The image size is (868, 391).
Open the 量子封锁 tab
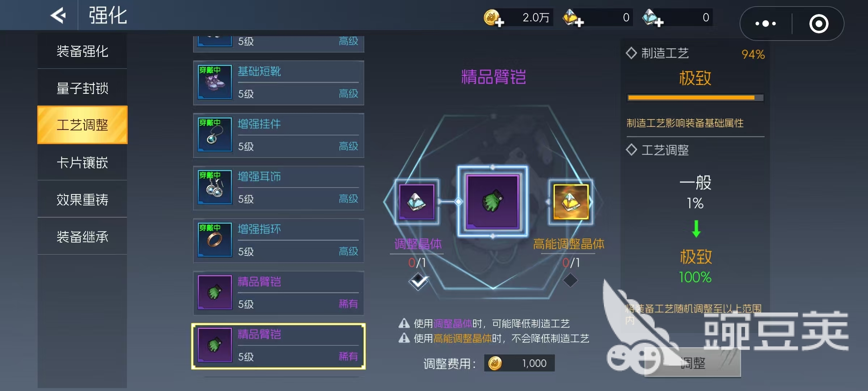(x=82, y=88)
